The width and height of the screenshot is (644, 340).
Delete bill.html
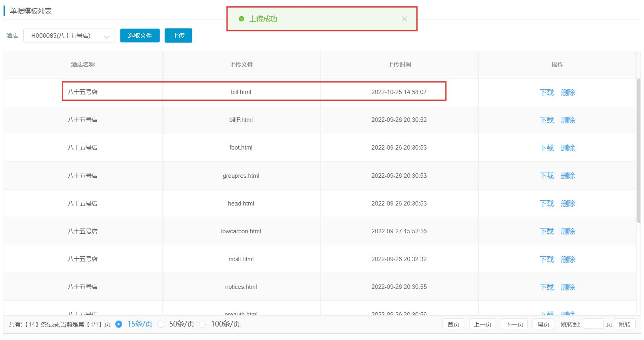568,92
